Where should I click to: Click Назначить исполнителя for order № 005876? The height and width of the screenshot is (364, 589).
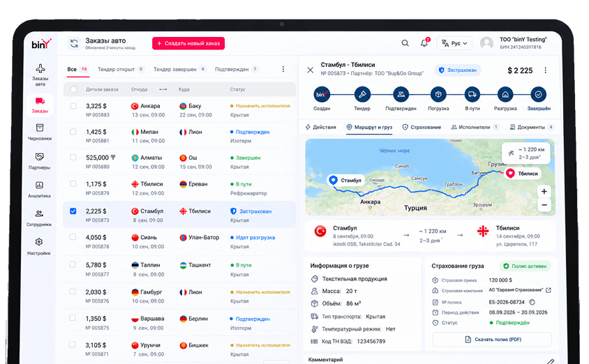pyautogui.click(x=260, y=292)
